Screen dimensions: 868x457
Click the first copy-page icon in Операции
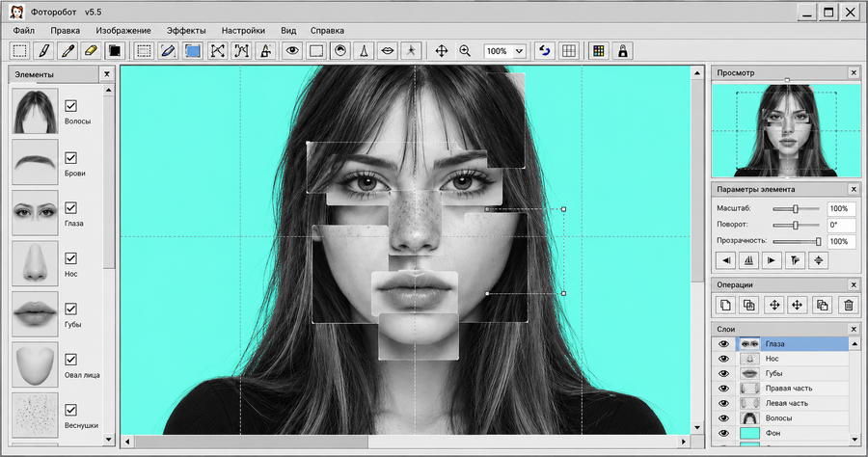(725, 305)
